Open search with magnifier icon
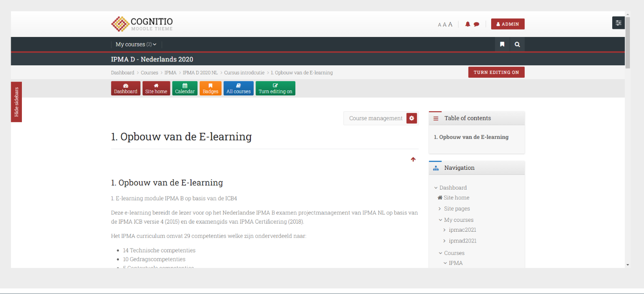 [517, 44]
